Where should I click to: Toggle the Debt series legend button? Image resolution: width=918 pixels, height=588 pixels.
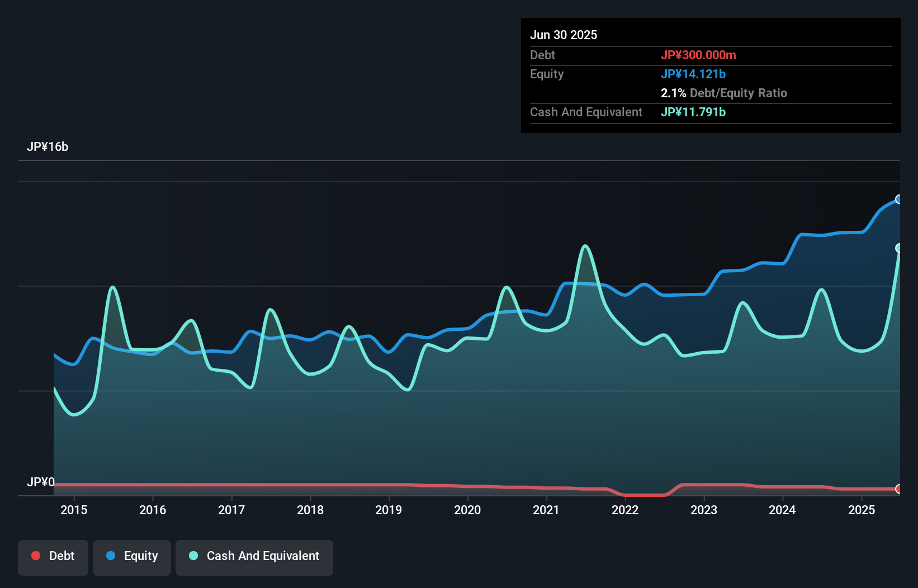point(53,557)
